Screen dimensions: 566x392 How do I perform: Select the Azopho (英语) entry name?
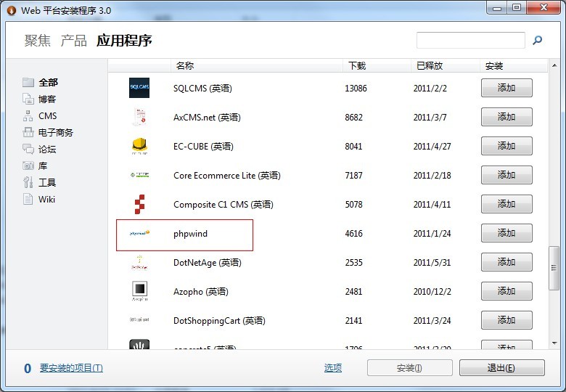(201, 291)
